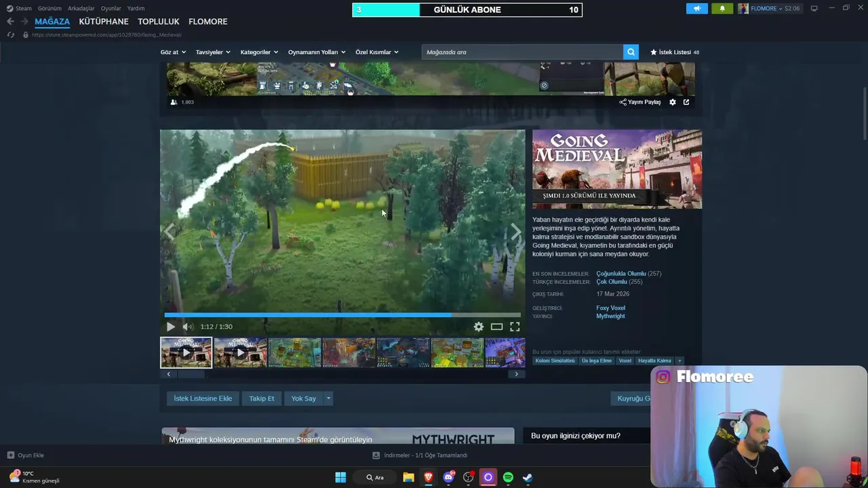Screen dimensions: 868x488
Task: Open broadcast settings gear icon
Action: pyautogui.click(x=673, y=102)
